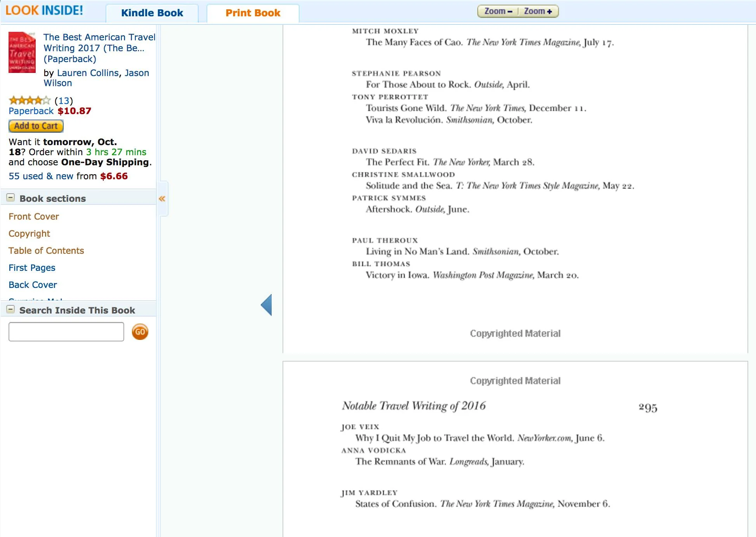Collapse the Search Inside This Book panel

coord(11,310)
